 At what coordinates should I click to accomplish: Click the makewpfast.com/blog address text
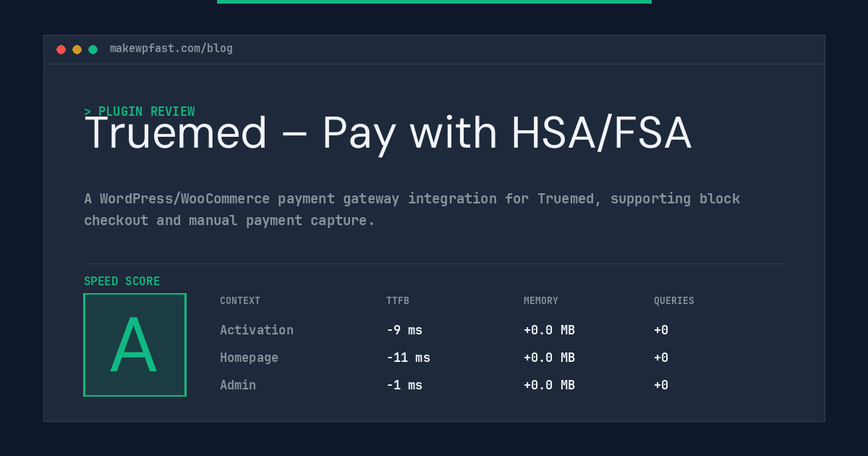[171, 48]
